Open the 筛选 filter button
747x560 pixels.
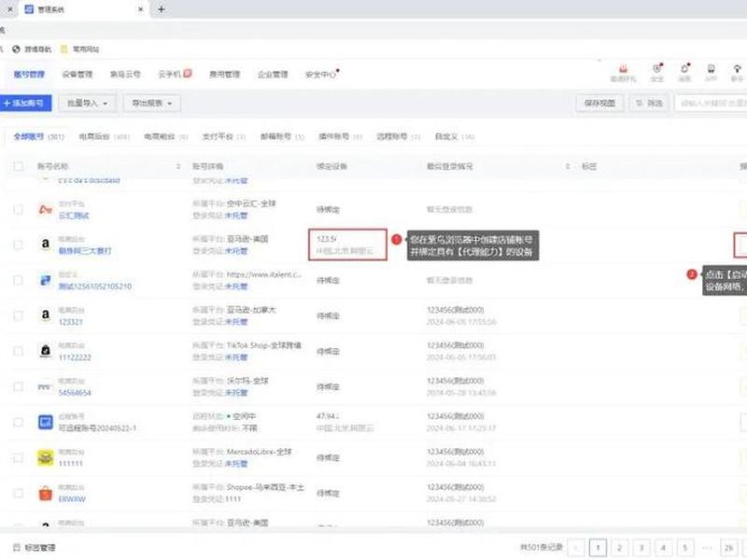click(x=649, y=103)
